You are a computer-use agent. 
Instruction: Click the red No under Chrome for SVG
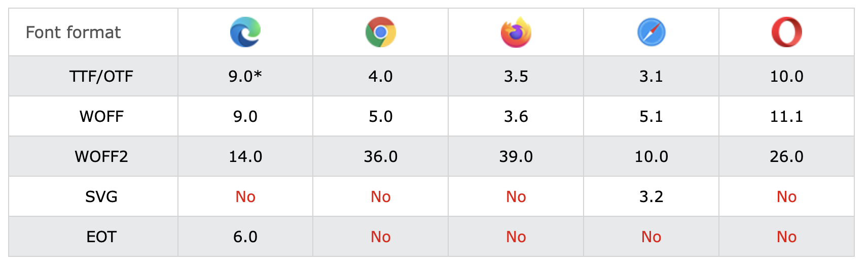[381, 196]
